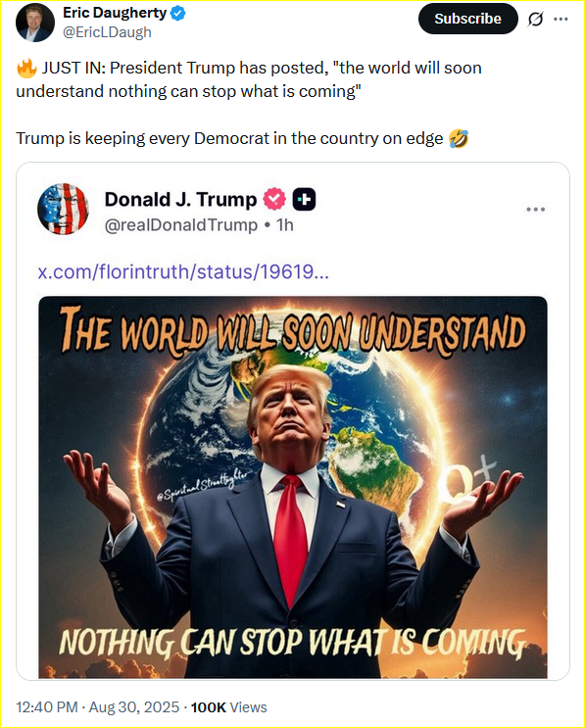This screenshot has height=728, width=585.
Task: Click the Subscribe button
Action: pos(468,19)
